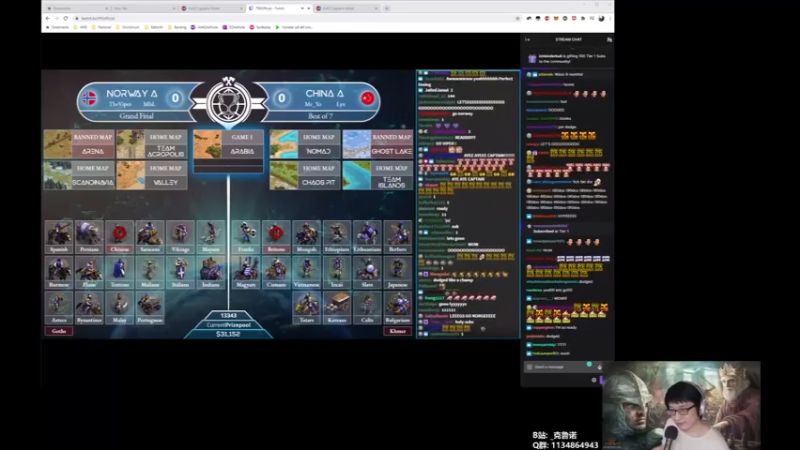Bookmark this page with the star icon

tap(517, 18)
